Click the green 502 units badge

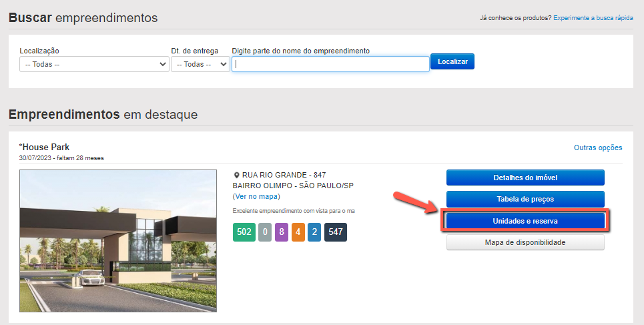244,232
